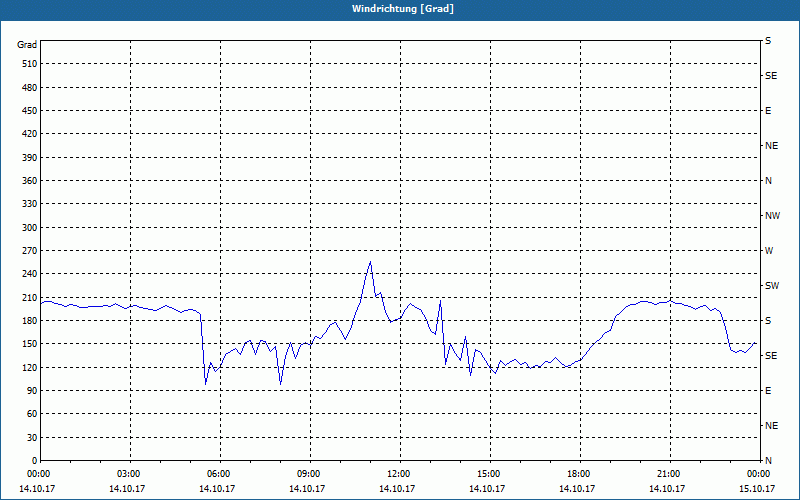
Task: Click the 12:00 time label
Action: pos(401,473)
